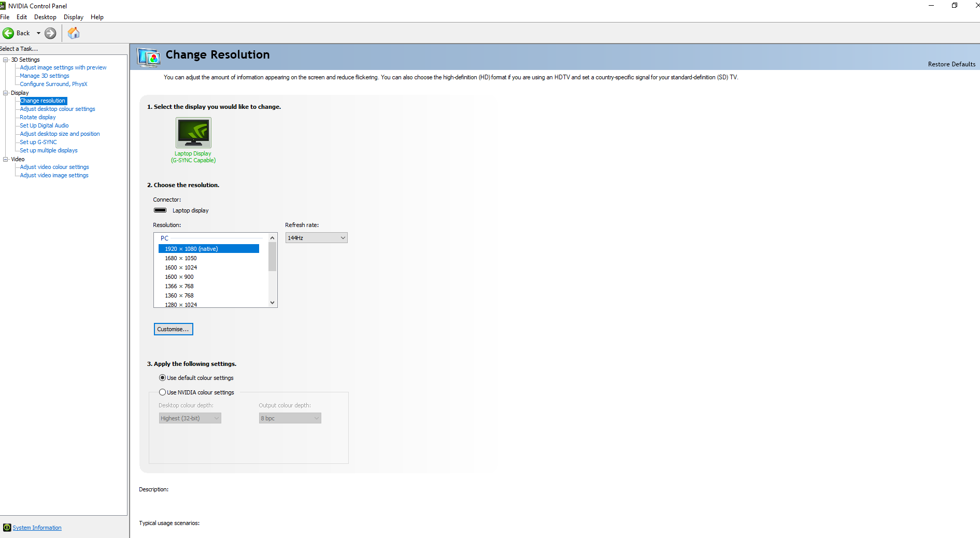Click the NVIDIA System Information icon

pos(7,528)
